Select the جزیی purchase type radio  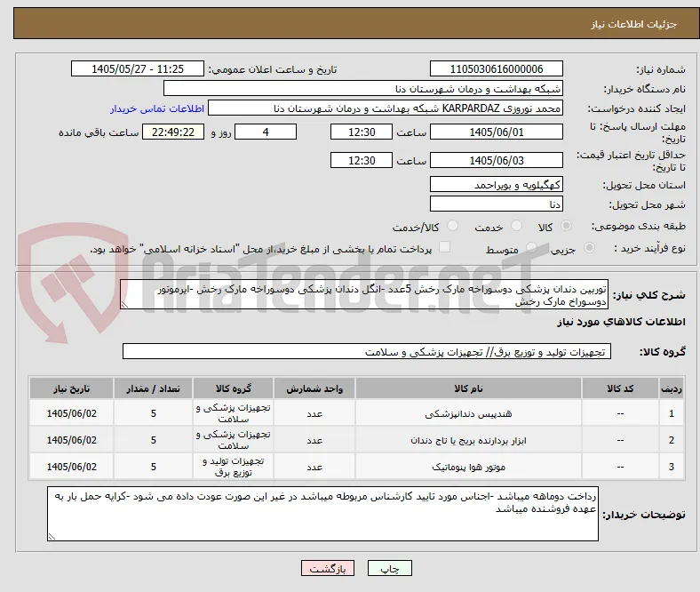pyautogui.click(x=589, y=247)
